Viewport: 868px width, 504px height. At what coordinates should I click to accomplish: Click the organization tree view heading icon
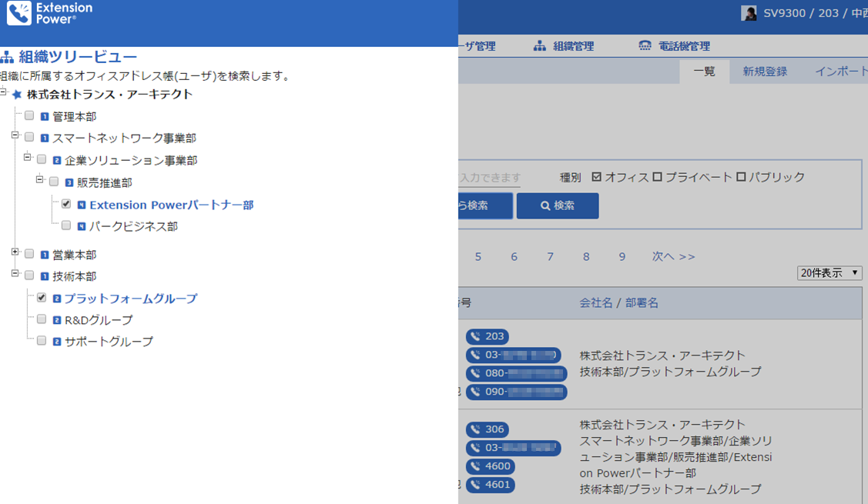(7, 57)
